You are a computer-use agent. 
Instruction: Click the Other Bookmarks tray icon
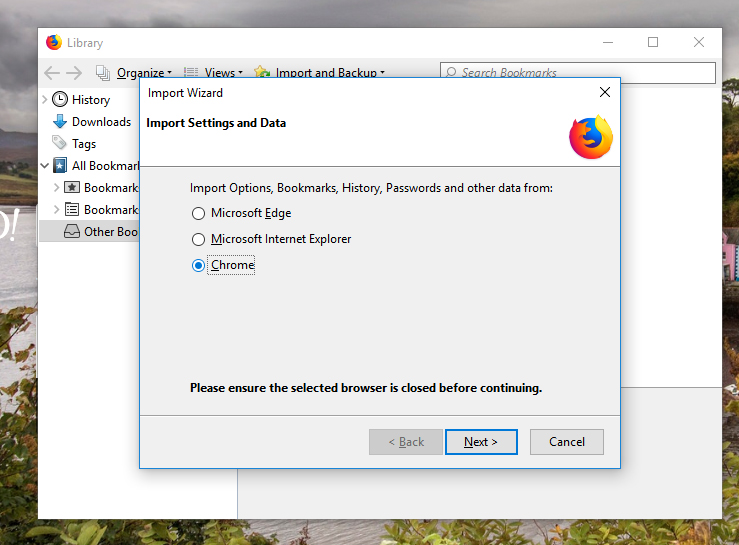72,231
